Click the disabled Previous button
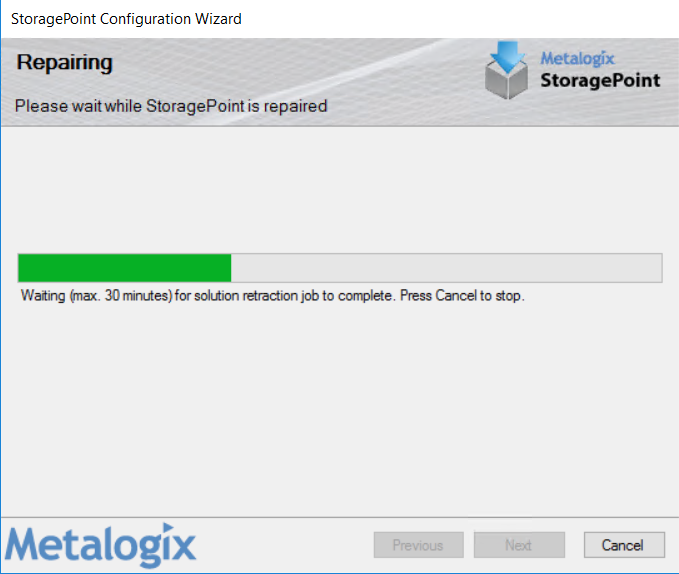The height and width of the screenshot is (574, 679). tap(418, 545)
